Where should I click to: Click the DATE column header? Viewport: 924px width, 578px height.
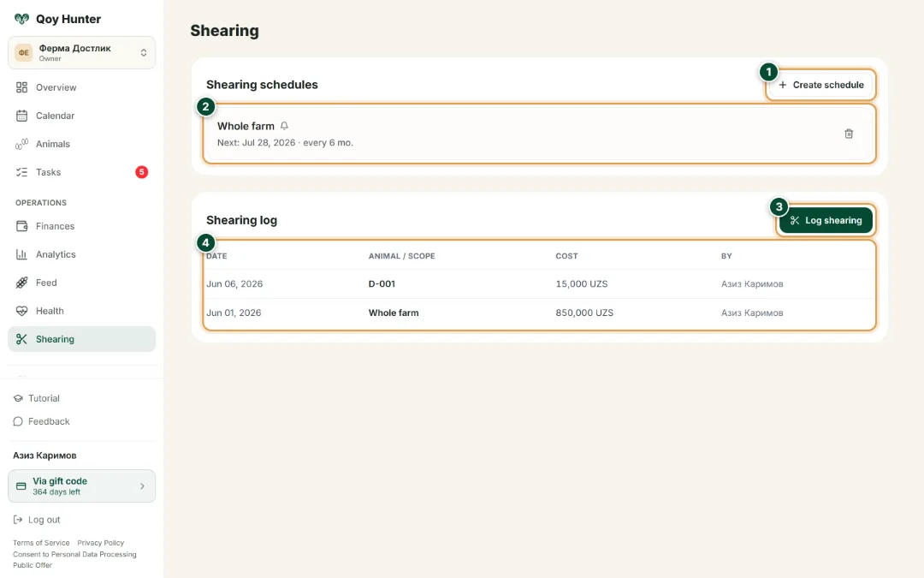216,256
